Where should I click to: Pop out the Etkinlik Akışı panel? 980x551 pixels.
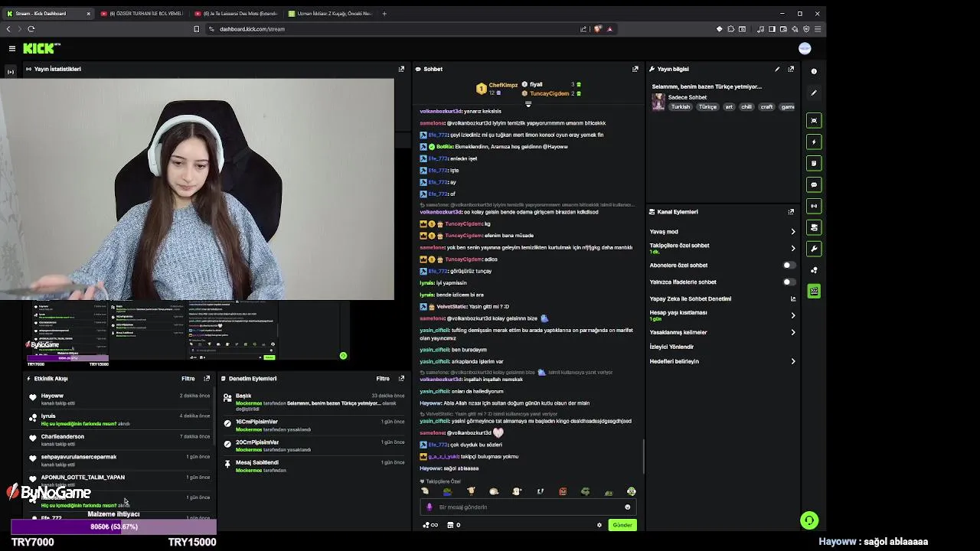point(207,378)
